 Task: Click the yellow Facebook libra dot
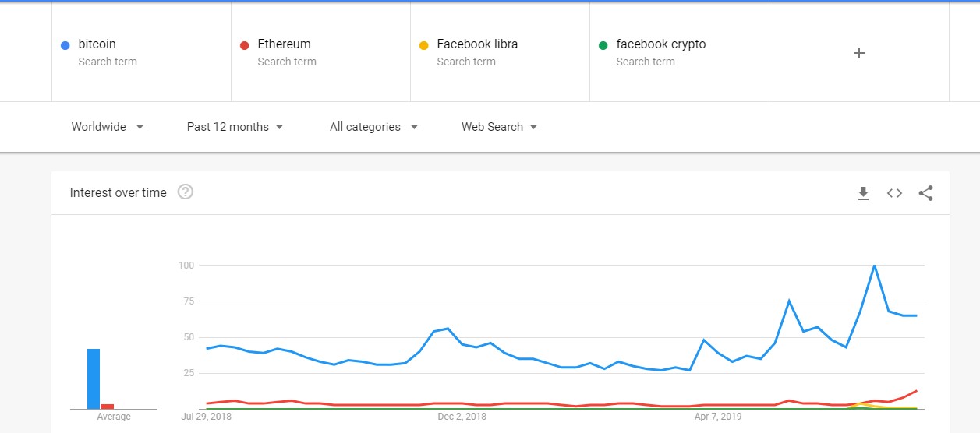pyautogui.click(x=424, y=45)
